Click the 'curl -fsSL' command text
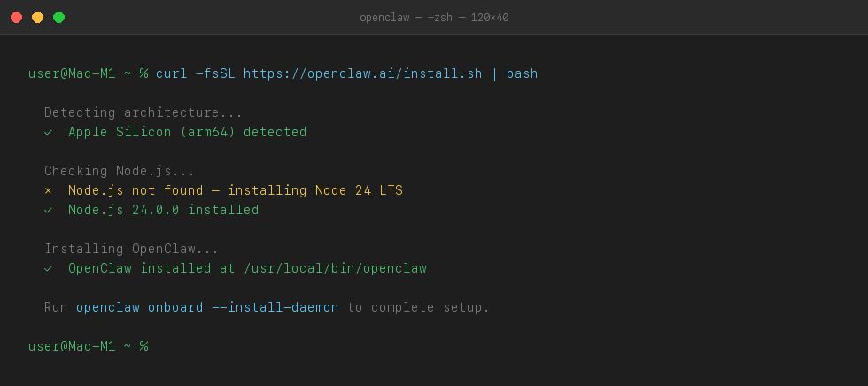The width and height of the screenshot is (868, 386). [195, 73]
